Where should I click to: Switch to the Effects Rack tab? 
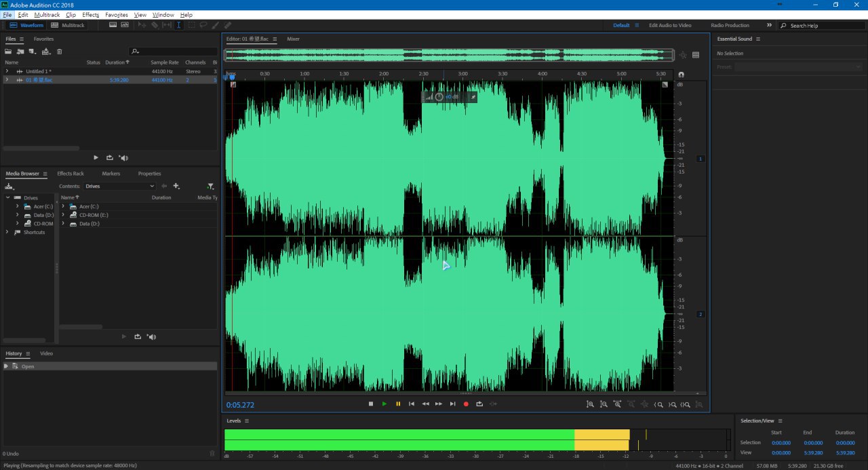[x=71, y=174]
